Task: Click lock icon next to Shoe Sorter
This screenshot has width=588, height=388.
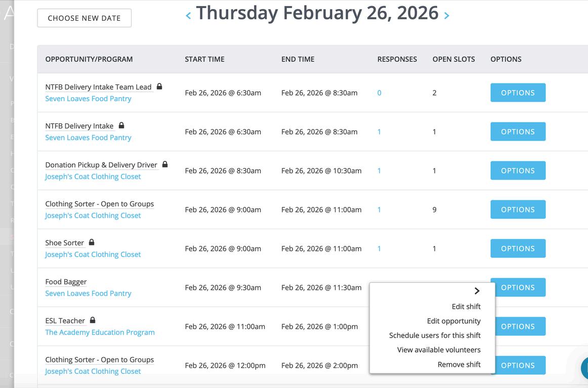Action: point(92,242)
